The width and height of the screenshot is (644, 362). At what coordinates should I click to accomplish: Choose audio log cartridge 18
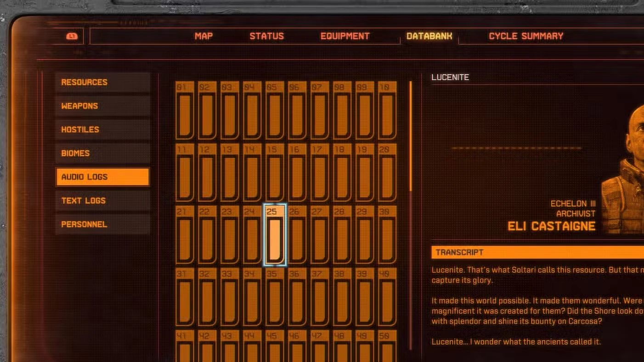tap(342, 173)
